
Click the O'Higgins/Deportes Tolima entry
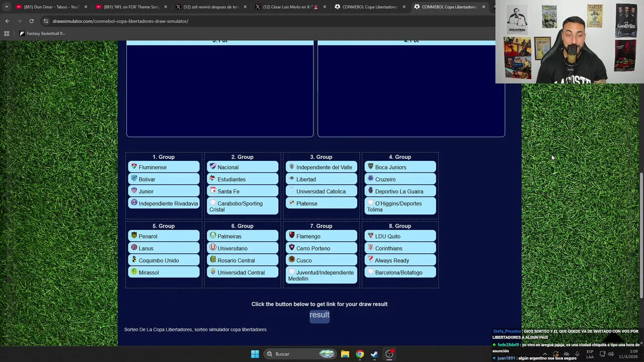[x=400, y=206]
